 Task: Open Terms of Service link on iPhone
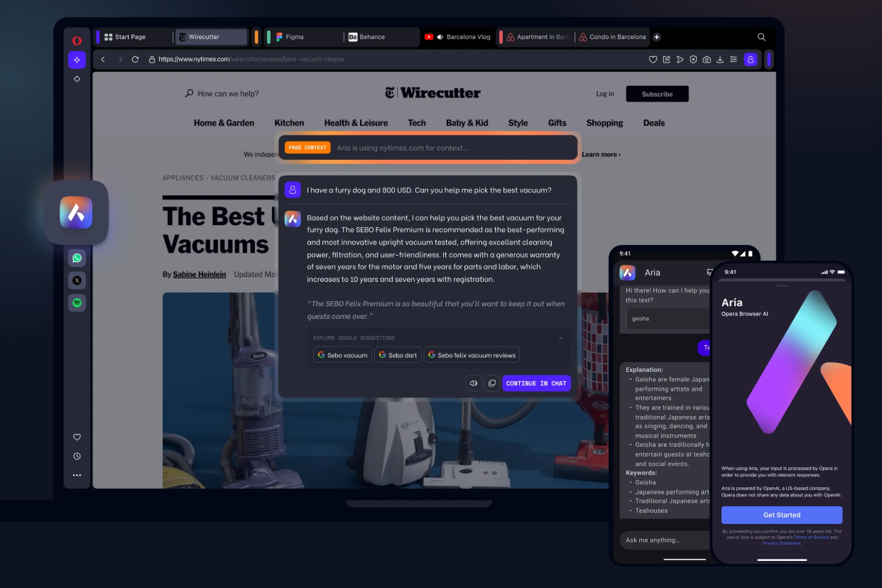click(x=811, y=538)
